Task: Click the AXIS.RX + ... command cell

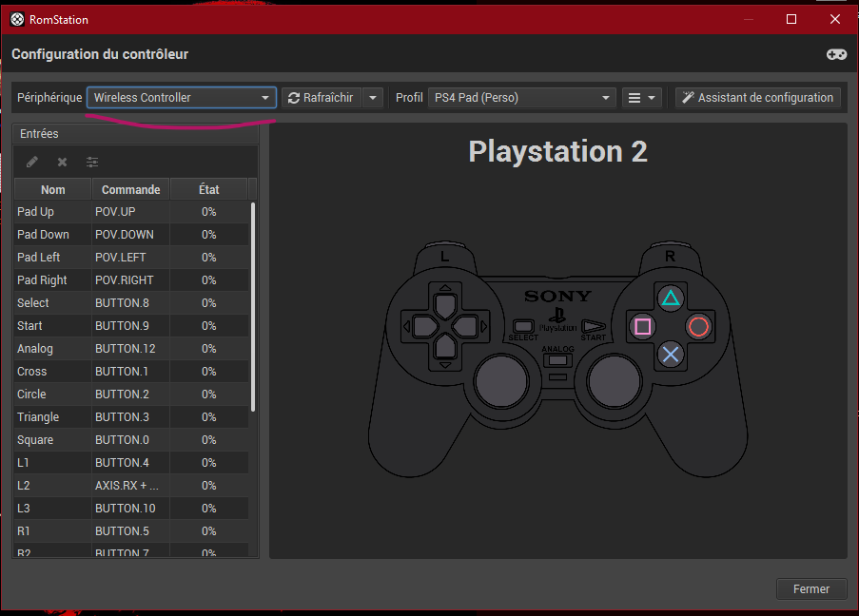Action: tap(130, 486)
